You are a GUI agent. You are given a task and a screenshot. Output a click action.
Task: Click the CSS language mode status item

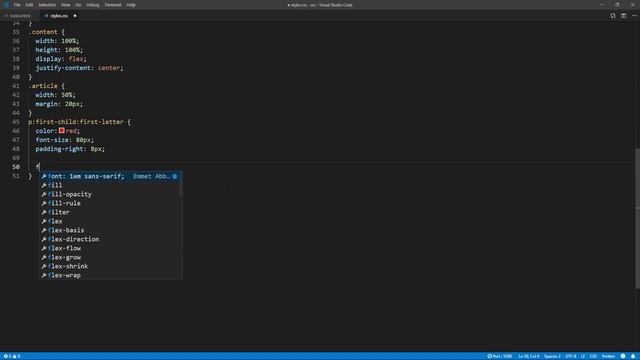(x=593, y=356)
